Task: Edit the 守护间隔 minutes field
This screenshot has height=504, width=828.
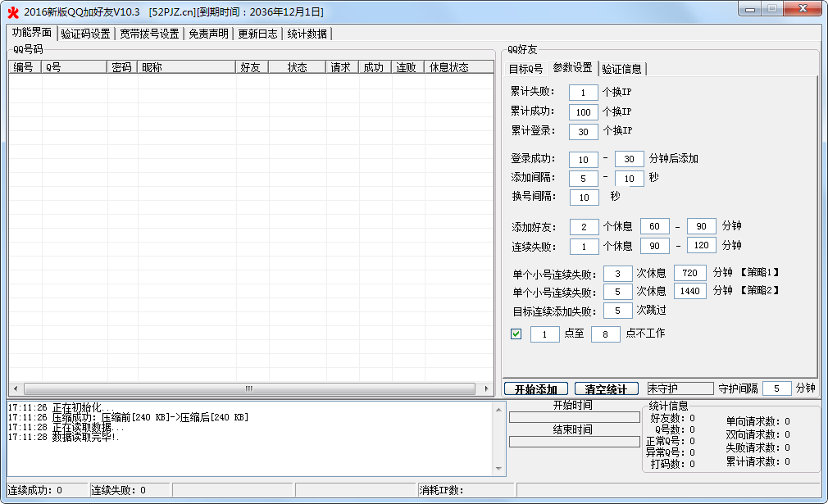Action: [776, 388]
